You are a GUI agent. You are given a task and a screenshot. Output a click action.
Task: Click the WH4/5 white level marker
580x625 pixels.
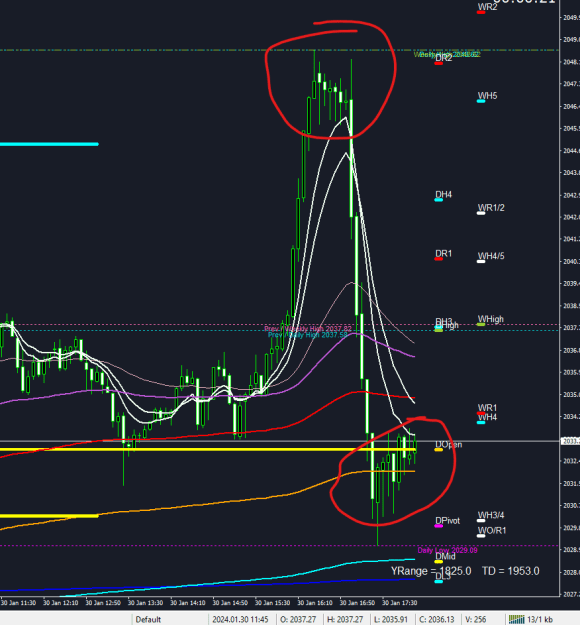point(481,261)
